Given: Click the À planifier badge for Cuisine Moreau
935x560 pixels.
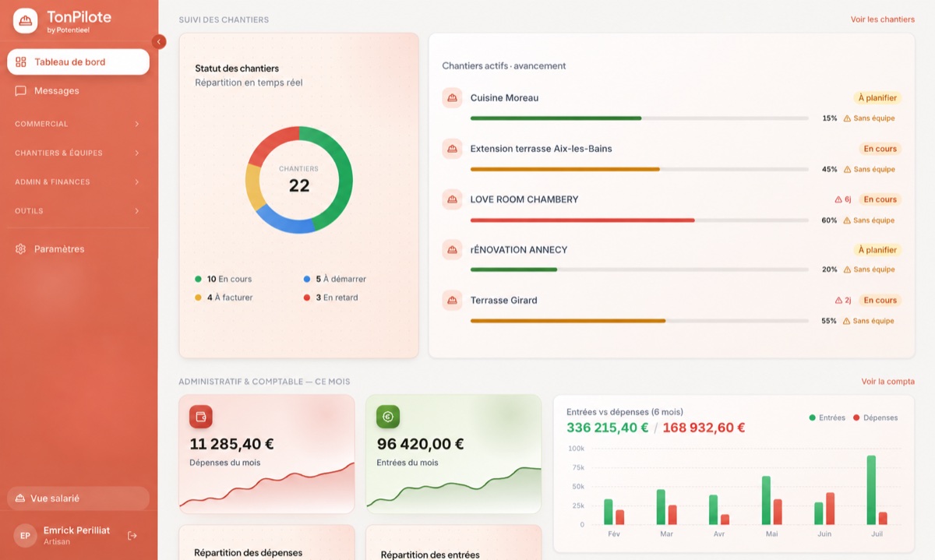Looking at the screenshot, I should tap(877, 98).
